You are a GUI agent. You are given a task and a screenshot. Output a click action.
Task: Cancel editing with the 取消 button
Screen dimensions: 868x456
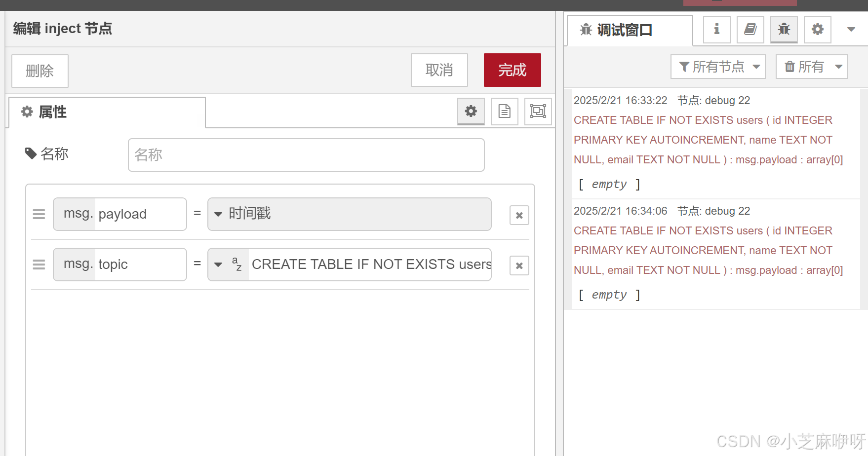(439, 70)
